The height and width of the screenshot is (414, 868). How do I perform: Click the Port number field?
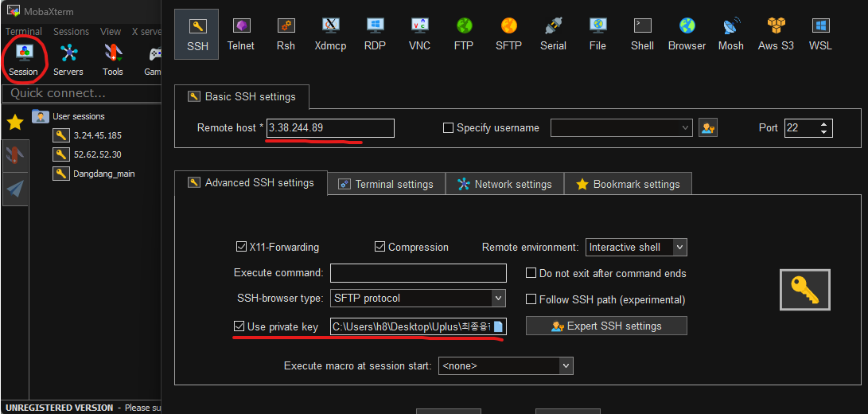click(801, 128)
